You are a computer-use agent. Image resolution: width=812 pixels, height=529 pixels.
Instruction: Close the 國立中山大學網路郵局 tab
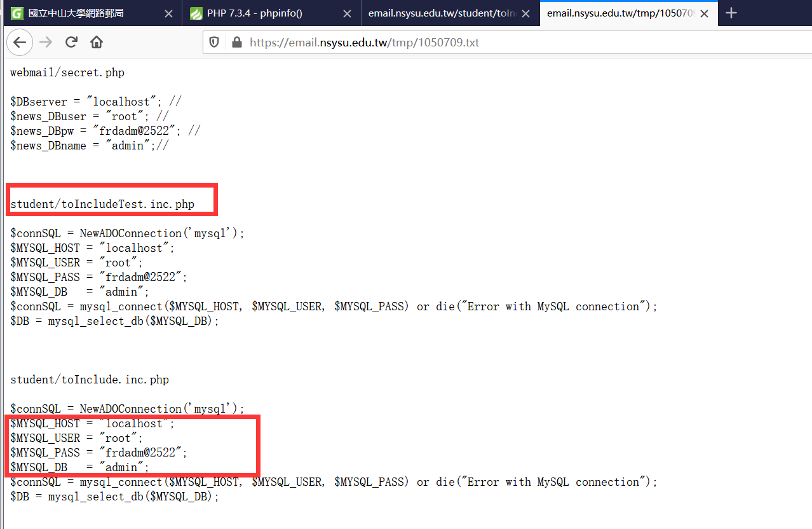167,13
